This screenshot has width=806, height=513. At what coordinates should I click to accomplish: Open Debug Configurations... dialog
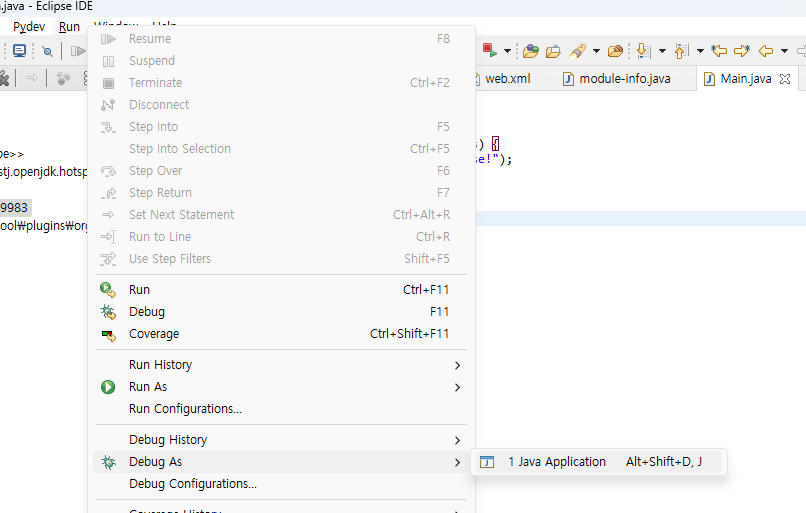[281, 484]
